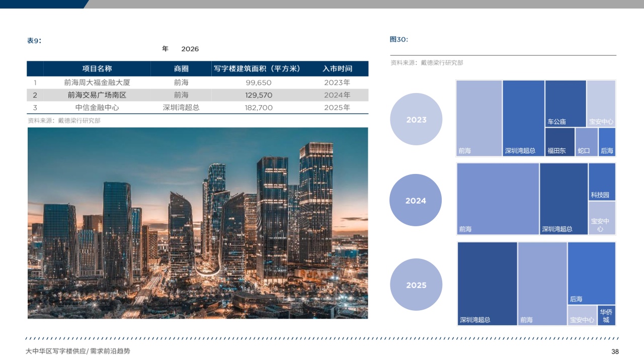
Task: Select the 前海 block in 2024 treemap
Action: point(498,199)
